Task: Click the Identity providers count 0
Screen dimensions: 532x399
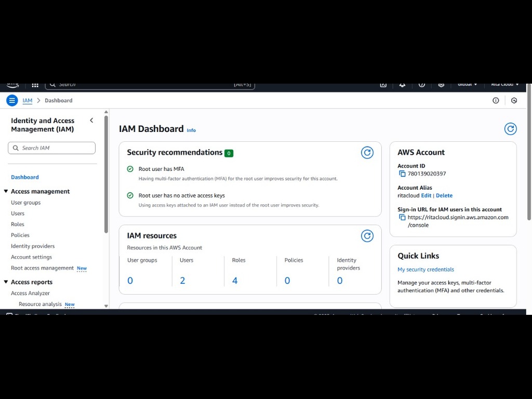Action: click(340, 281)
